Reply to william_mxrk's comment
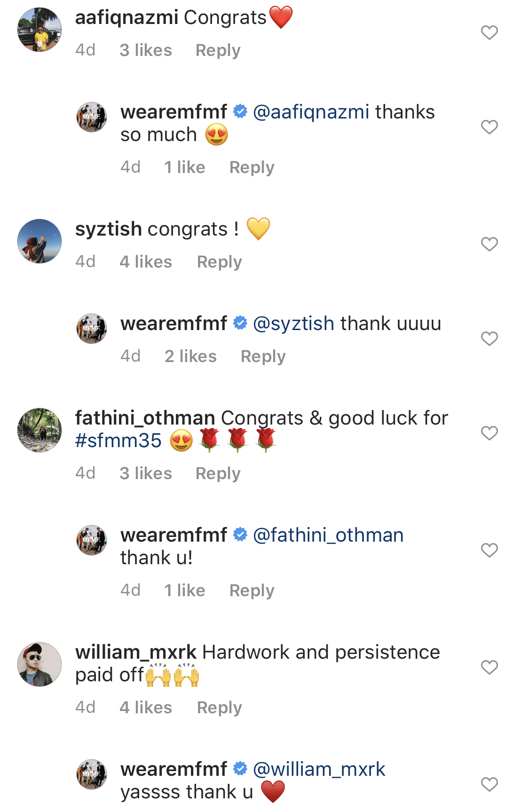The height and width of the screenshot is (812, 529). click(219, 708)
